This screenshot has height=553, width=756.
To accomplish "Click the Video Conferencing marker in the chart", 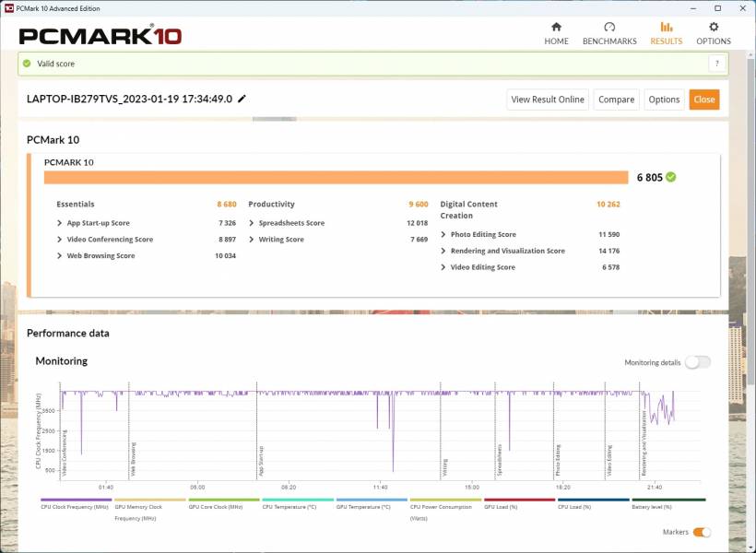I will [x=65, y=453].
